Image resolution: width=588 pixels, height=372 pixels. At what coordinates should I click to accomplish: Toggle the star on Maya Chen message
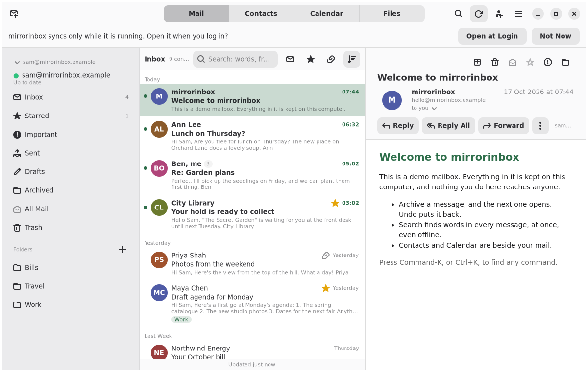[x=326, y=288]
